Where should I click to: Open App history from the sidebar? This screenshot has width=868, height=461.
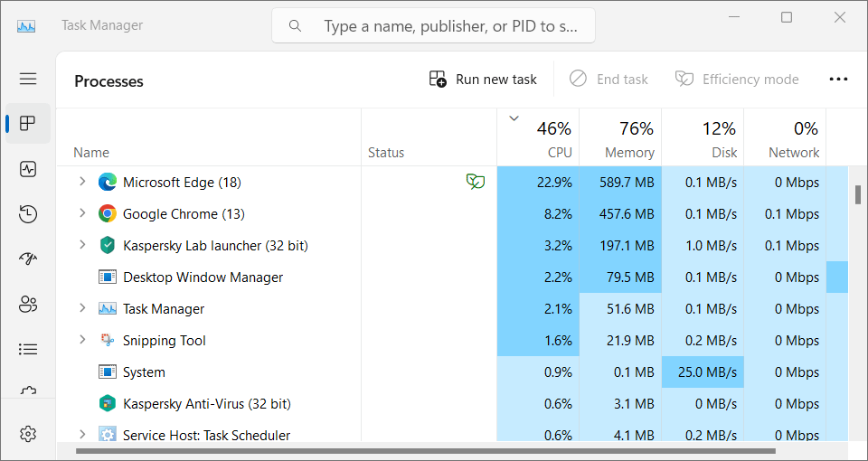point(28,214)
